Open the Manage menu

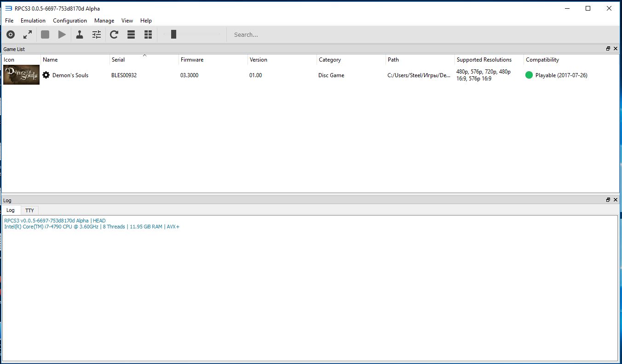pos(104,21)
